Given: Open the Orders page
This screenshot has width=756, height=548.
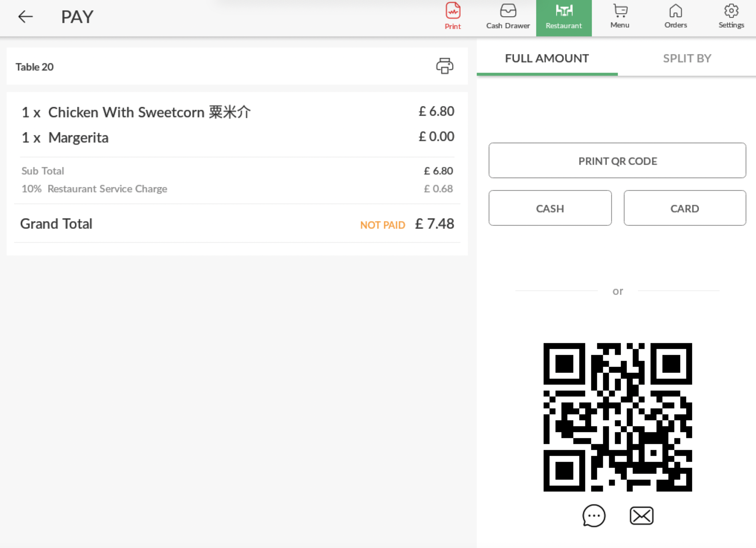Looking at the screenshot, I should click(x=675, y=17).
